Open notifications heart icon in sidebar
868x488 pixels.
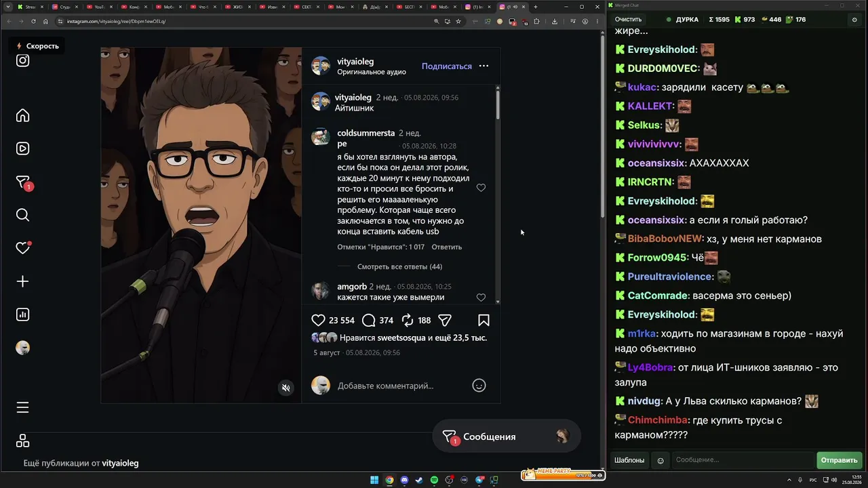click(22, 248)
